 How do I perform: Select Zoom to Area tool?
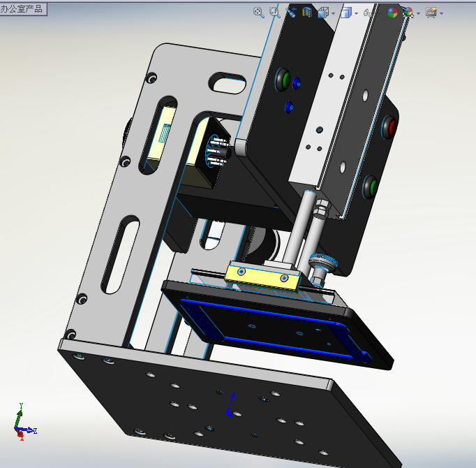click(275, 13)
